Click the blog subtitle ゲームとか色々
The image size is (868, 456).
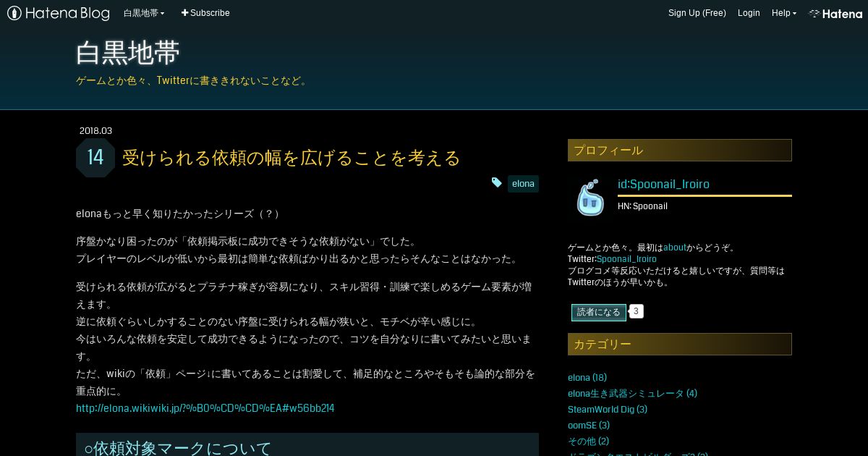[x=193, y=81]
